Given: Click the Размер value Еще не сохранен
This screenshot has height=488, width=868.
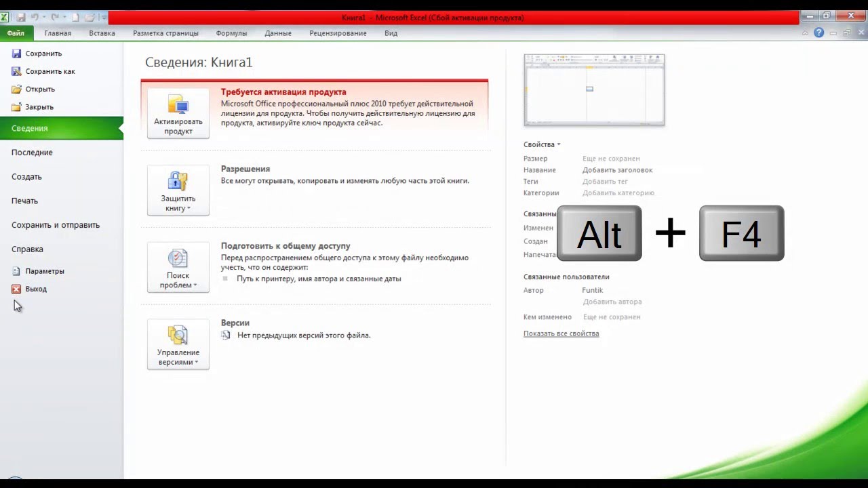Looking at the screenshot, I should pos(611,159).
